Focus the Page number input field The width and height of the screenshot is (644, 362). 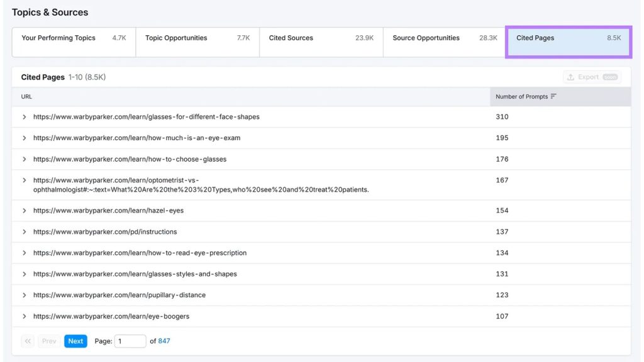[x=130, y=341]
